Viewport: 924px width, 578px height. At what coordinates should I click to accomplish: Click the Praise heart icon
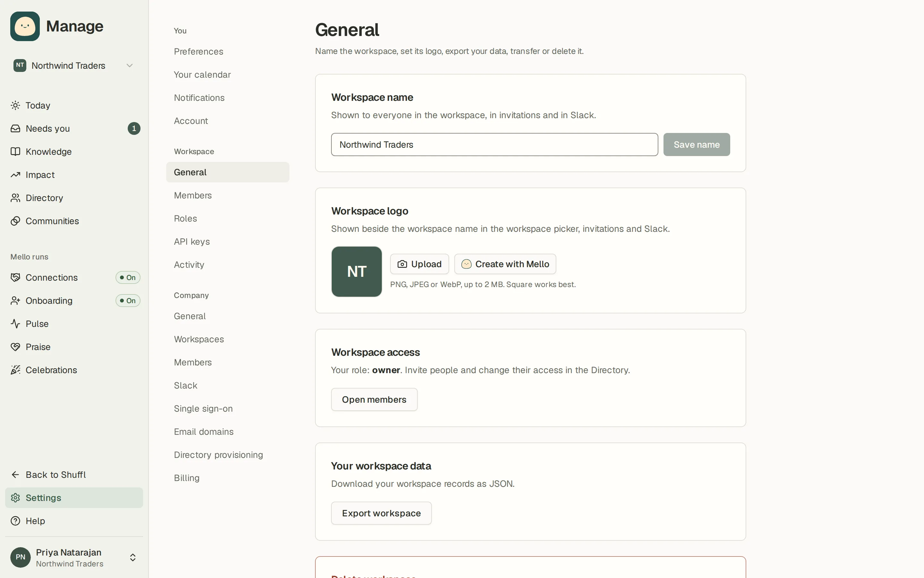click(15, 347)
